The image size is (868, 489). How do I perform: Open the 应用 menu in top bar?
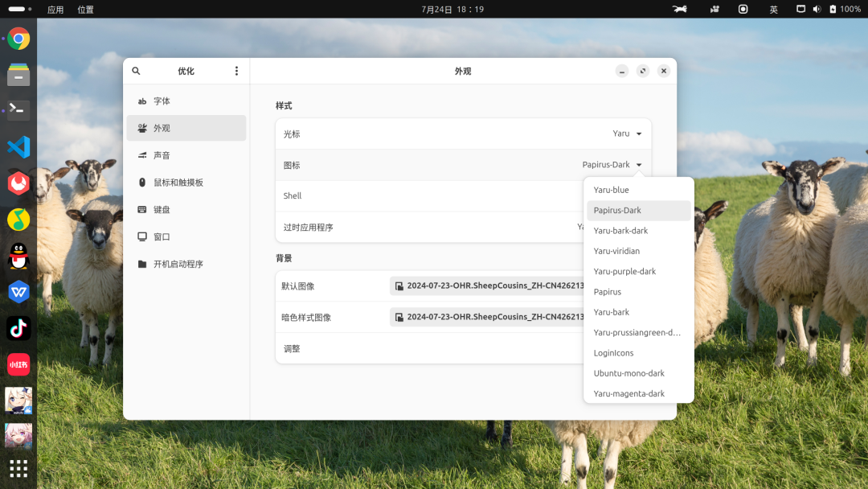(x=55, y=10)
